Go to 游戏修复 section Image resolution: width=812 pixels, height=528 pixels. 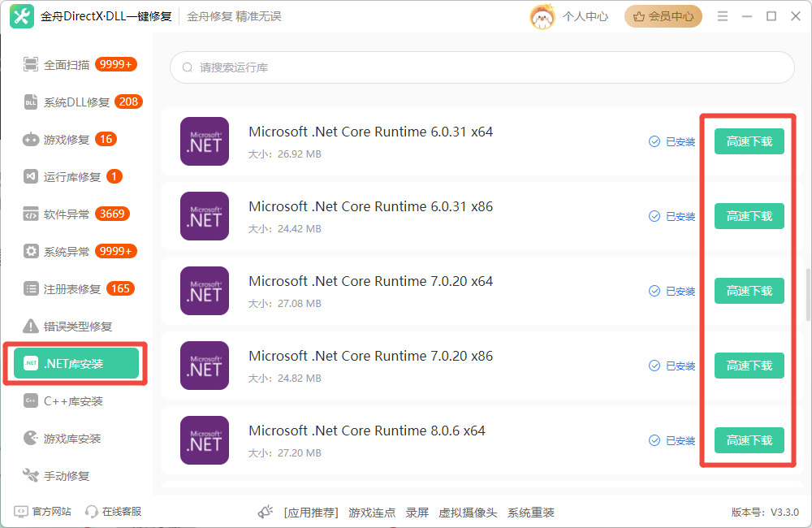(x=76, y=140)
